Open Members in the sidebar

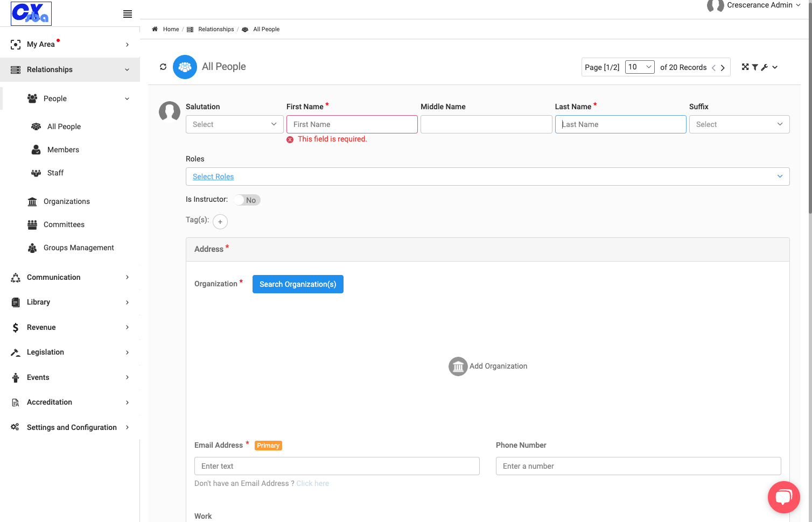(63, 150)
